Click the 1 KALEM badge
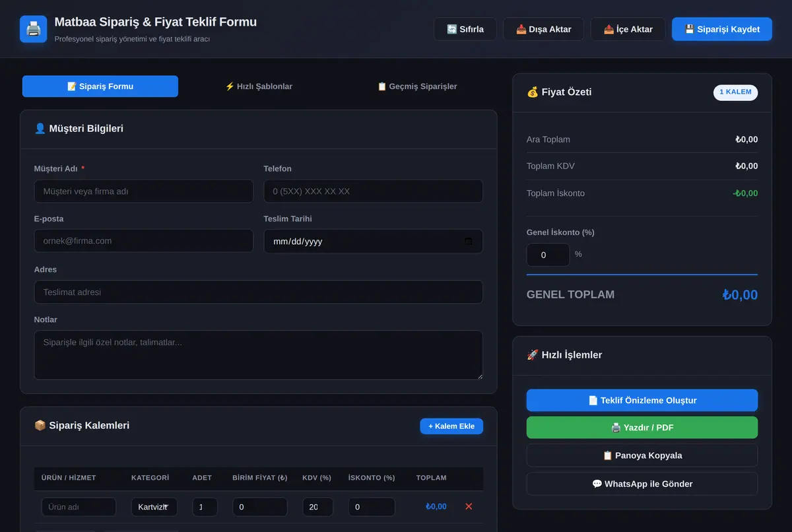Viewport: 792px width, 532px height. pyautogui.click(x=735, y=92)
